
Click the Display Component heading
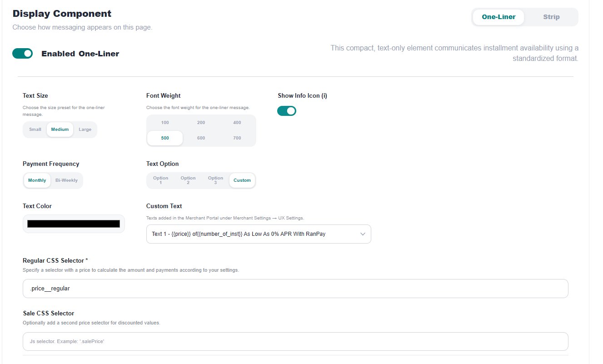tap(62, 14)
